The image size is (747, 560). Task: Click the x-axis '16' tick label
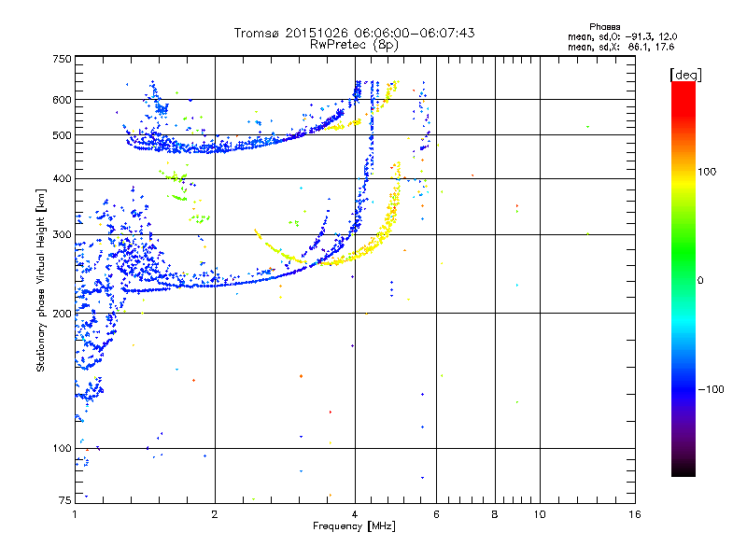[635, 515]
